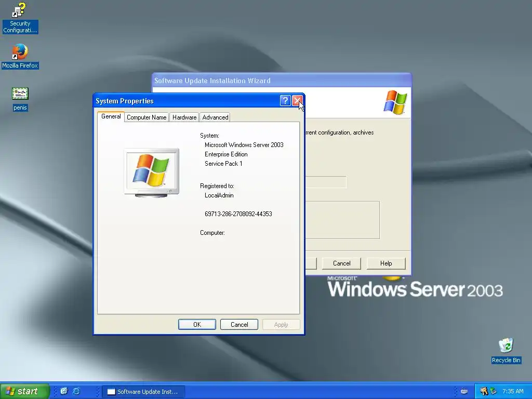Click the Enterprise Edition text
This screenshot has height=399, width=532.
[226, 154]
